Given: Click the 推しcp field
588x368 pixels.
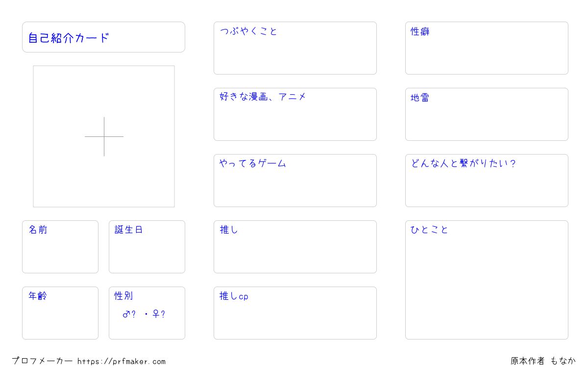Looking at the screenshot, I should (295, 313).
